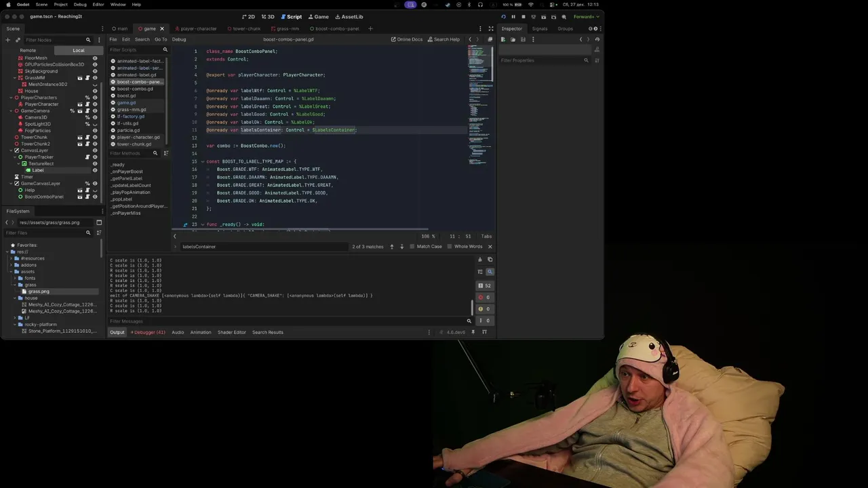Toggle distraction-free mode icon
The height and width of the screenshot is (488, 868).
(491, 28)
